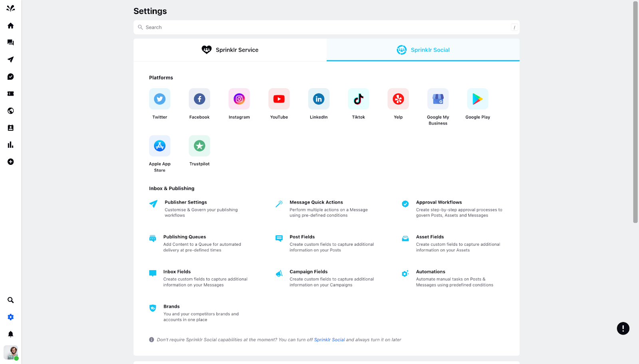Open the globe icon in sidebar
The width and height of the screenshot is (639, 364).
coord(11,111)
